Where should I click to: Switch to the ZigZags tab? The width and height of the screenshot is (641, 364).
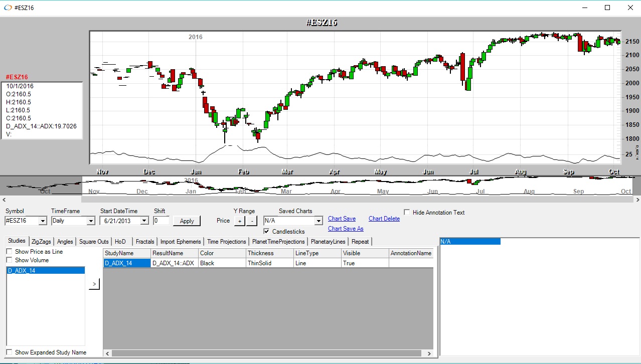coord(41,242)
